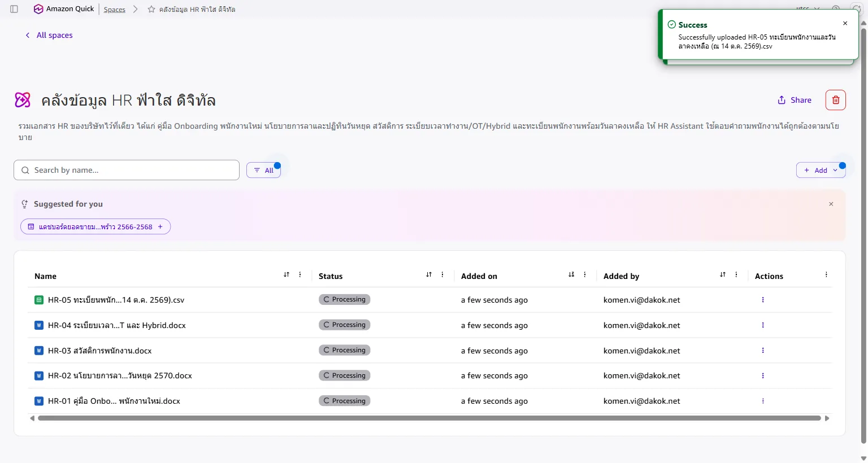Toggle the sidebar panel icon
868x463 pixels.
click(14, 9)
